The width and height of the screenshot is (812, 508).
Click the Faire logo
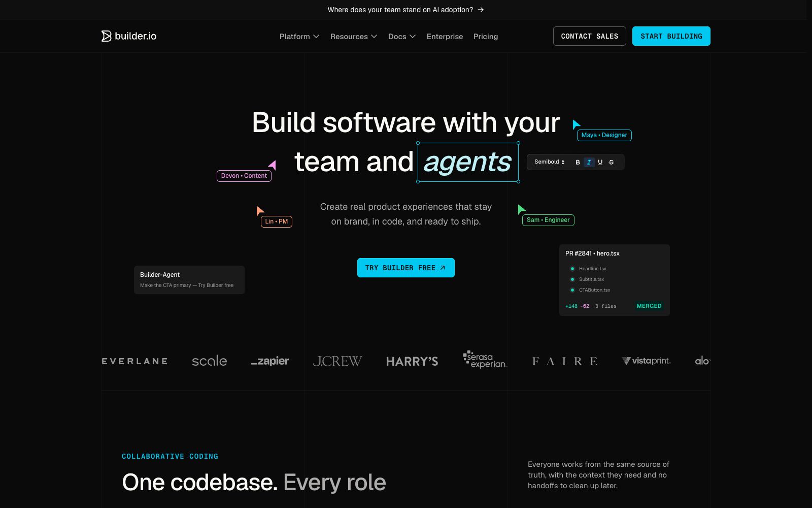click(565, 361)
